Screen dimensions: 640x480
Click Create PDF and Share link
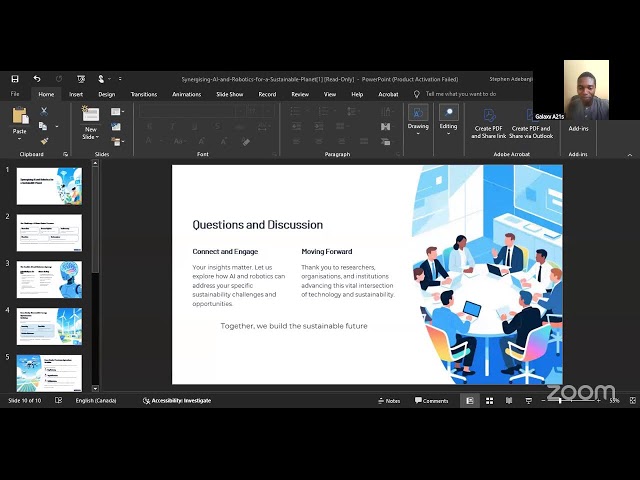point(489,124)
